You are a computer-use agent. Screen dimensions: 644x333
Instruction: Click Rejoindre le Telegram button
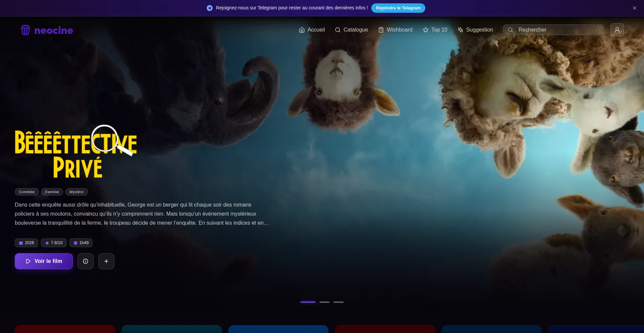pyautogui.click(x=398, y=8)
